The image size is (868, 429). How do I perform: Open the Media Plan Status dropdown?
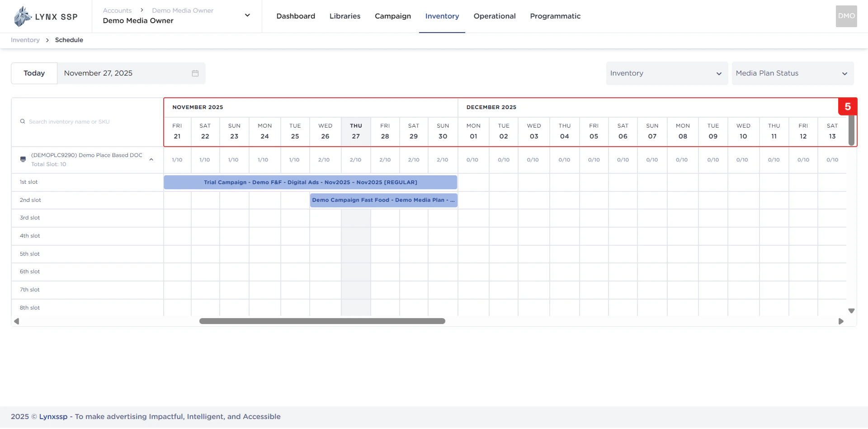[792, 73]
